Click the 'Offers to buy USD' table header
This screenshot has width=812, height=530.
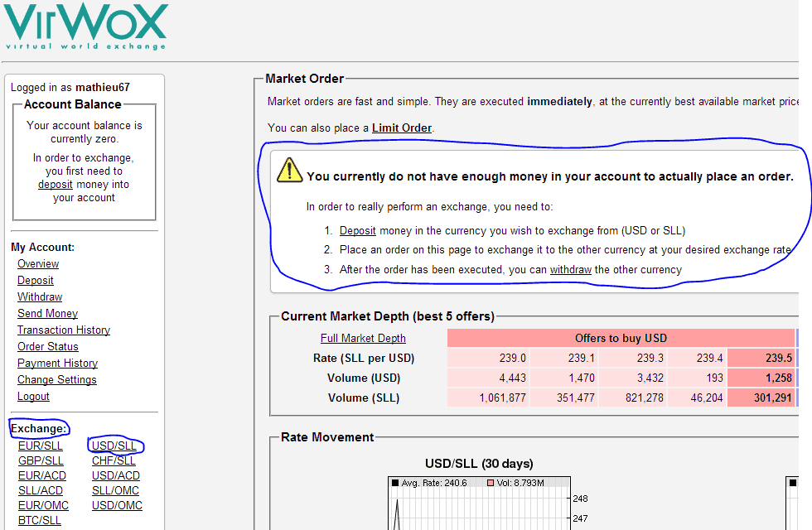pos(621,338)
